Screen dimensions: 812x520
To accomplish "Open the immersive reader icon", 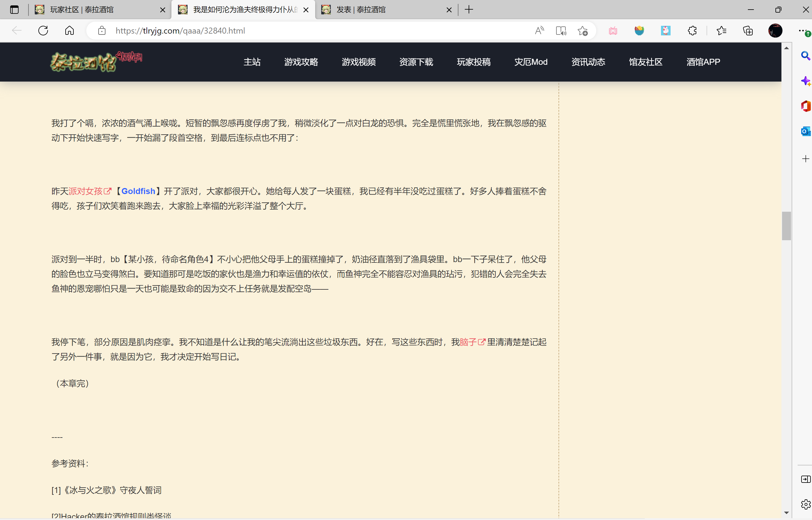I will (x=561, y=31).
